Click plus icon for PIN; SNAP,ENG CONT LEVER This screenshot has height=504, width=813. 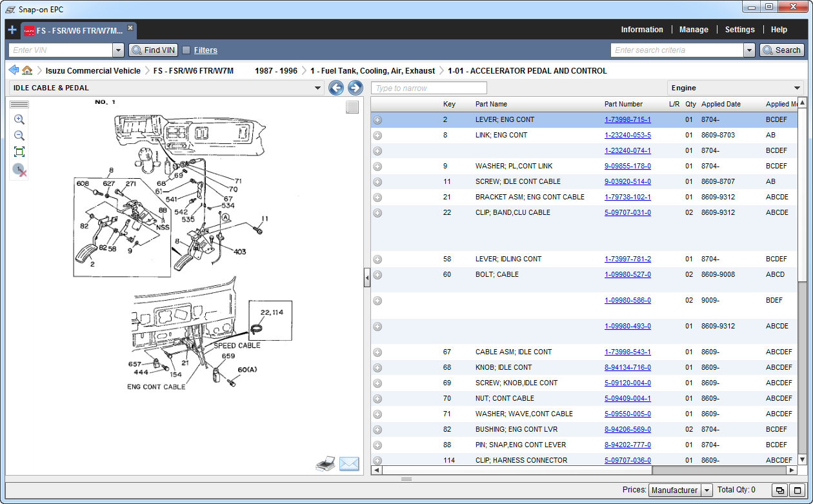pyautogui.click(x=377, y=445)
